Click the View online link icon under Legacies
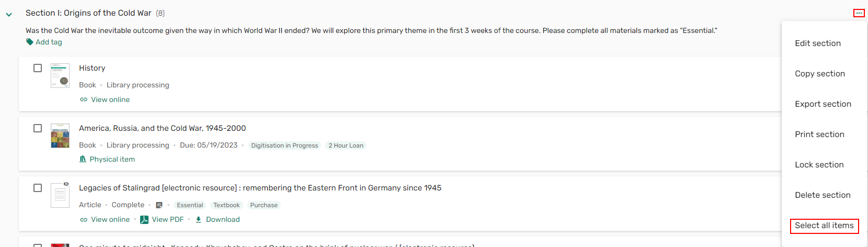The height and width of the screenshot is (247, 868). (x=84, y=220)
